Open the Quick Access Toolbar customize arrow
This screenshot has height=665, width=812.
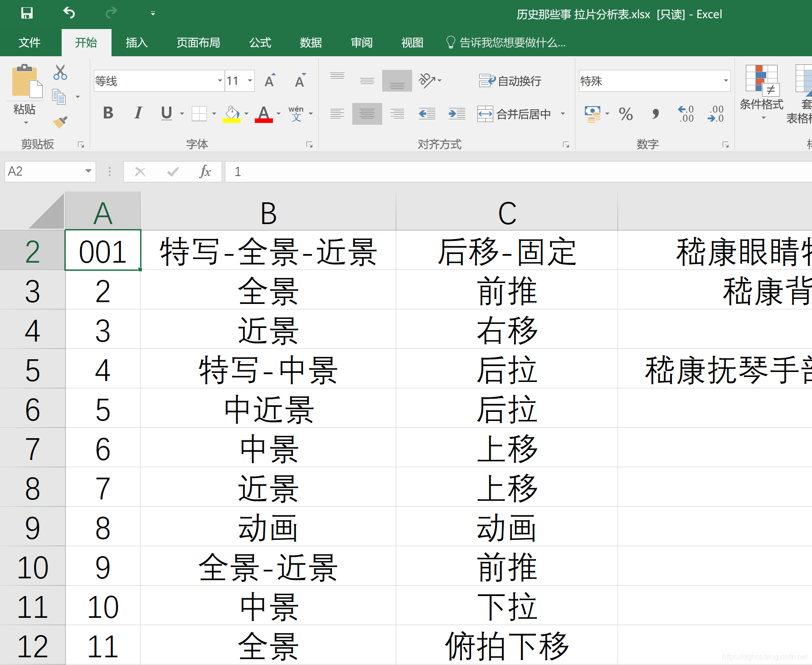click(x=153, y=14)
